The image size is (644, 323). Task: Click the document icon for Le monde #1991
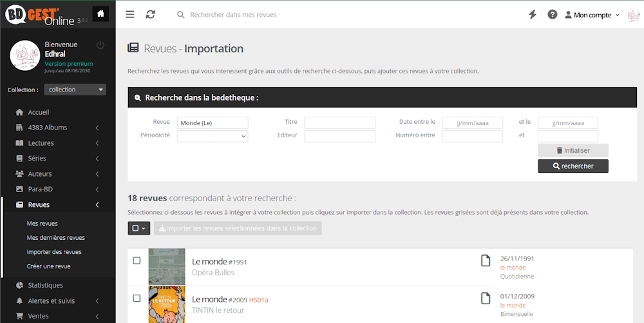coord(486,260)
